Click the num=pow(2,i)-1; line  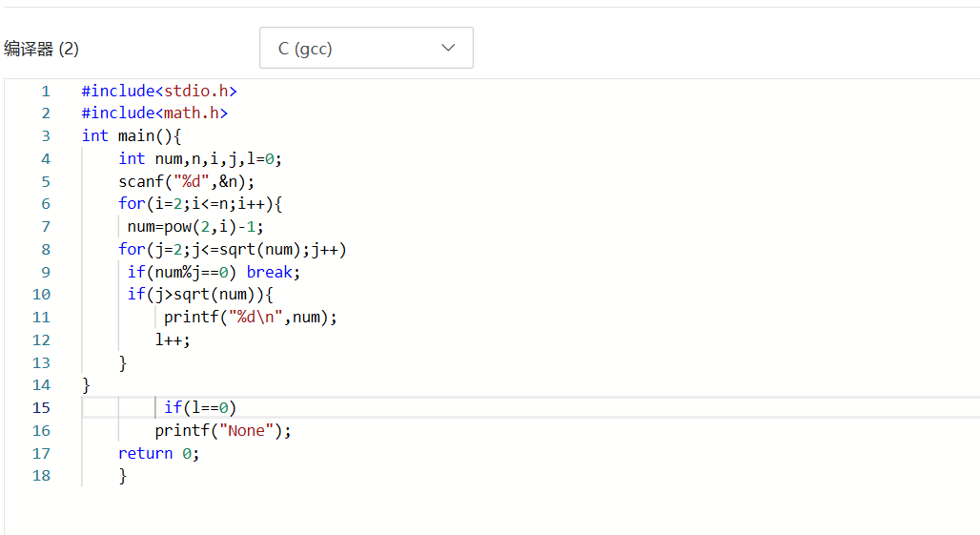click(x=195, y=227)
